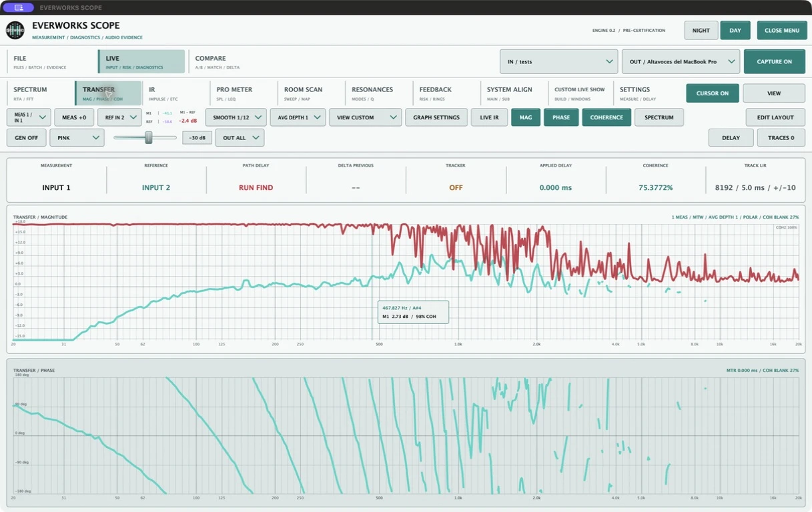Toggle the LIVE IR button
The image size is (812, 512).
click(x=489, y=117)
